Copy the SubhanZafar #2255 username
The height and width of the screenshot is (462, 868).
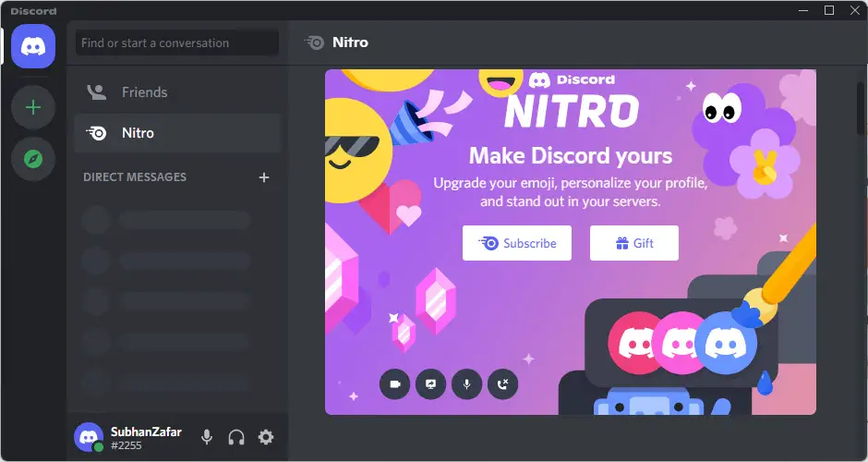pyautogui.click(x=146, y=438)
